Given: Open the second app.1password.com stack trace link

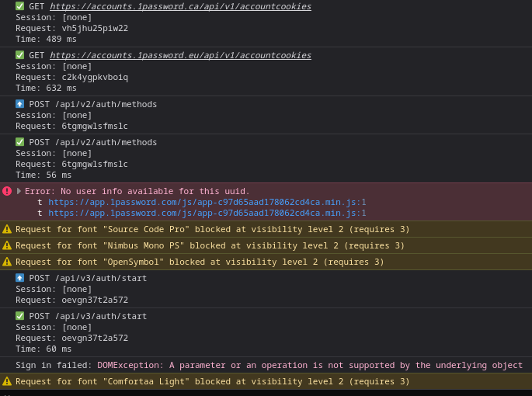Looking at the screenshot, I should [207, 213].
